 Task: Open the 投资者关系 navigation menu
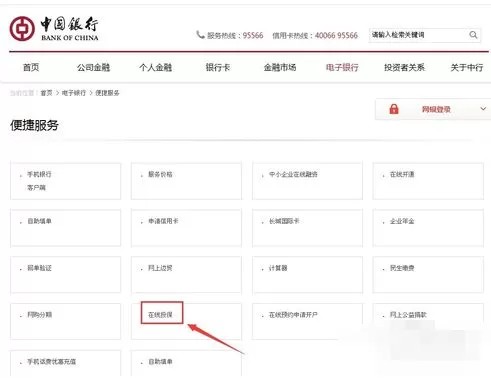[404, 67]
